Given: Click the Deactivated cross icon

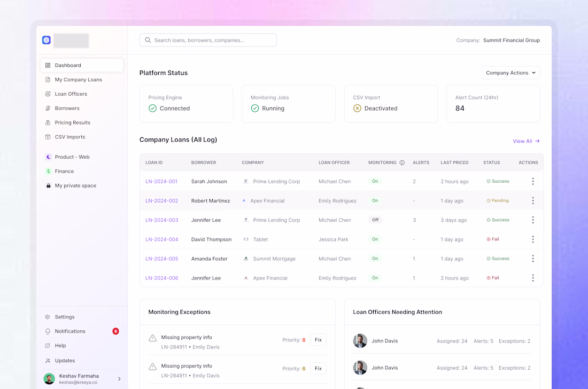Looking at the screenshot, I should tap(358, 108).
